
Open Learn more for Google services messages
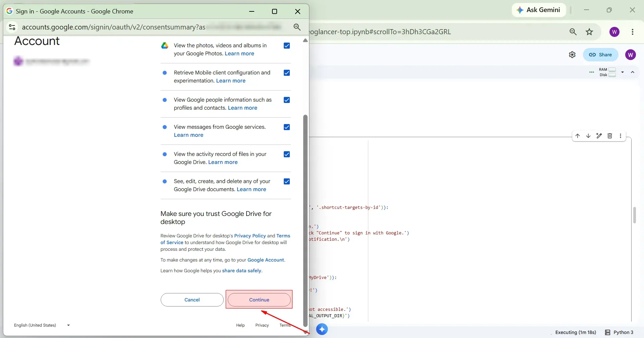189,135
